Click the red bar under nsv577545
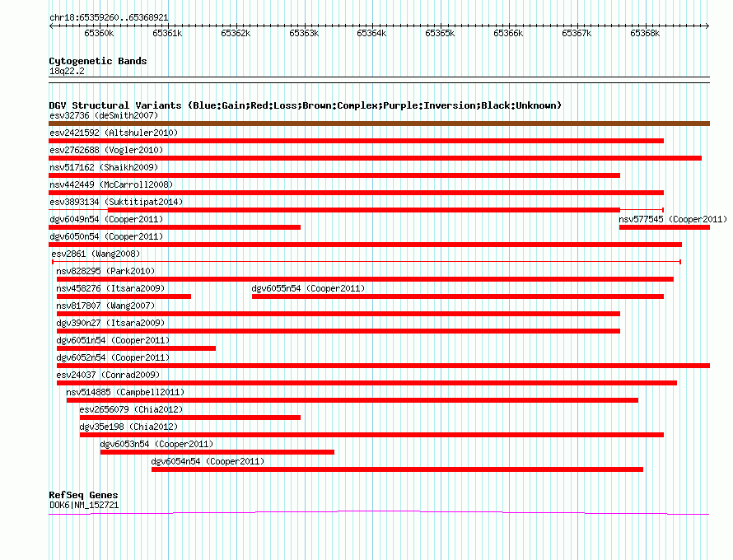Screen dimensions: 733x560 tap(665, 227)
